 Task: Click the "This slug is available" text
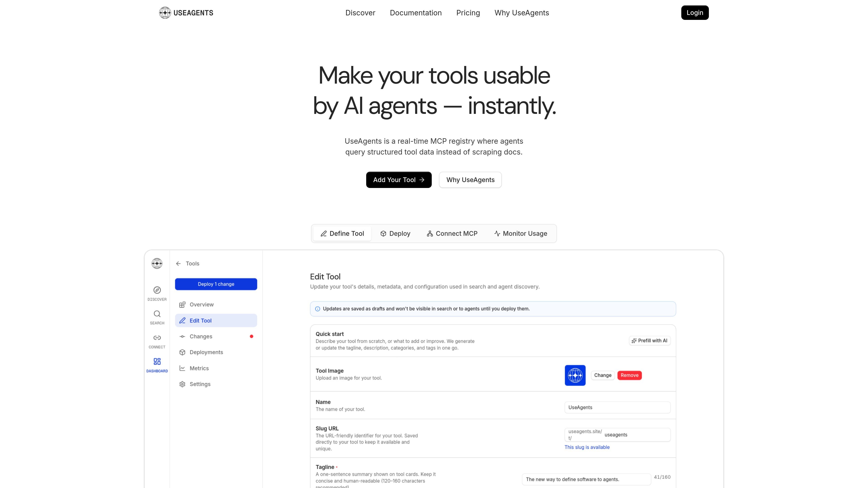(x=587, y=447)
